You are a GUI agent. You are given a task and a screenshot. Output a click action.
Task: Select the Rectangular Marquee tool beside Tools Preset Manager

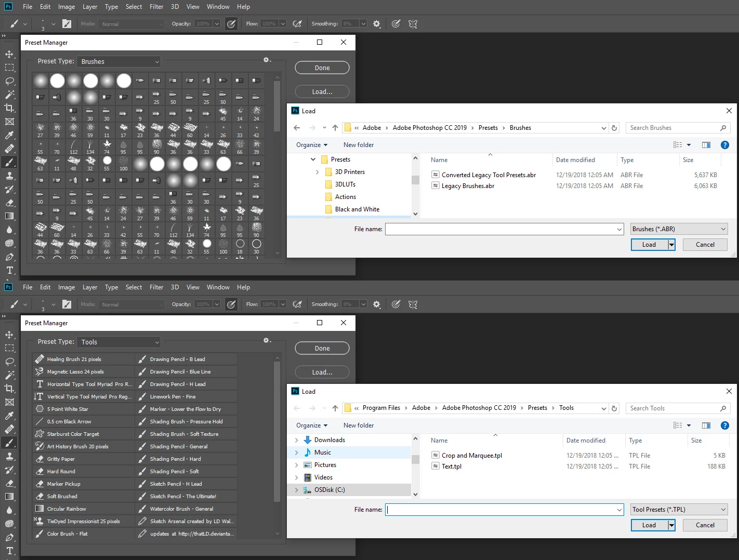click(x=9, y=348)
